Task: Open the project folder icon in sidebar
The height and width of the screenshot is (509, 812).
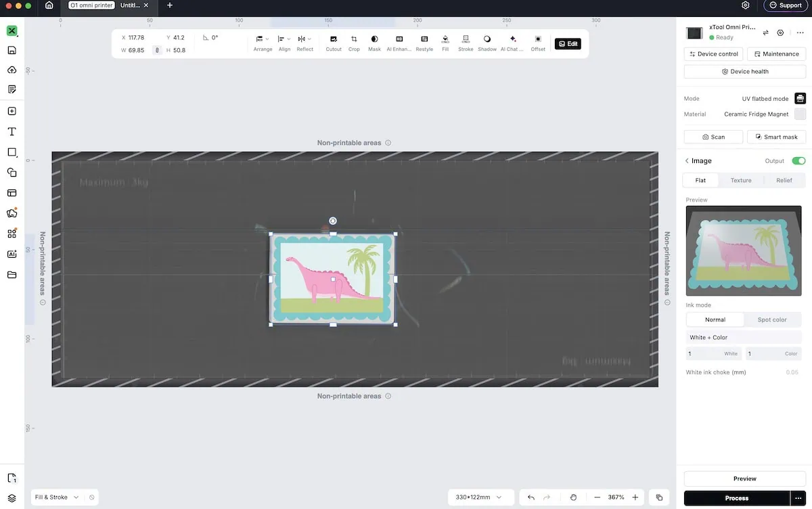Action: 12,275
